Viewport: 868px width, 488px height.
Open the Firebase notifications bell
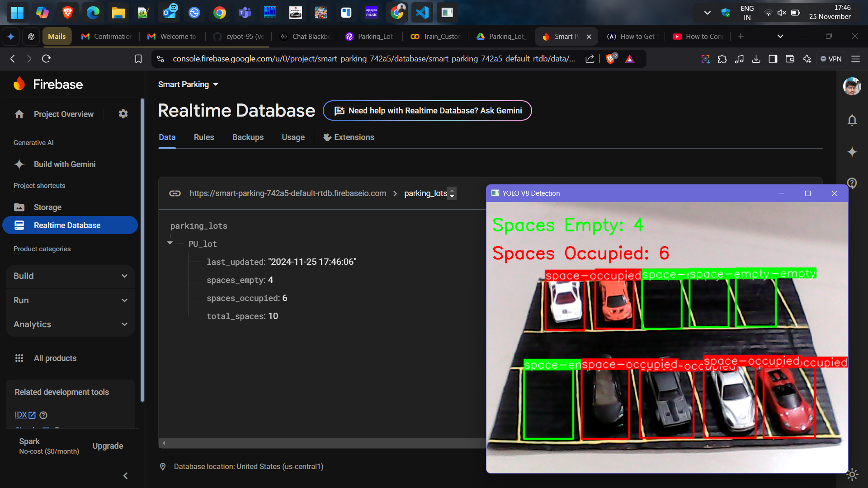click(852, 120)
